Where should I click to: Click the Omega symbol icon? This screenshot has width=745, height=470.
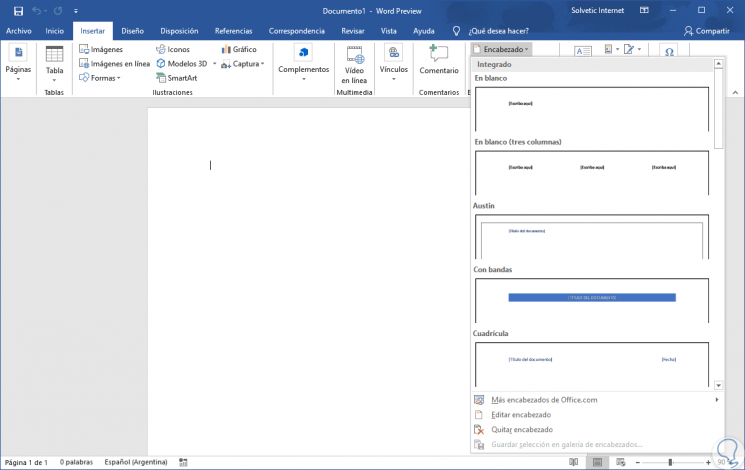[x=669, y=51]
